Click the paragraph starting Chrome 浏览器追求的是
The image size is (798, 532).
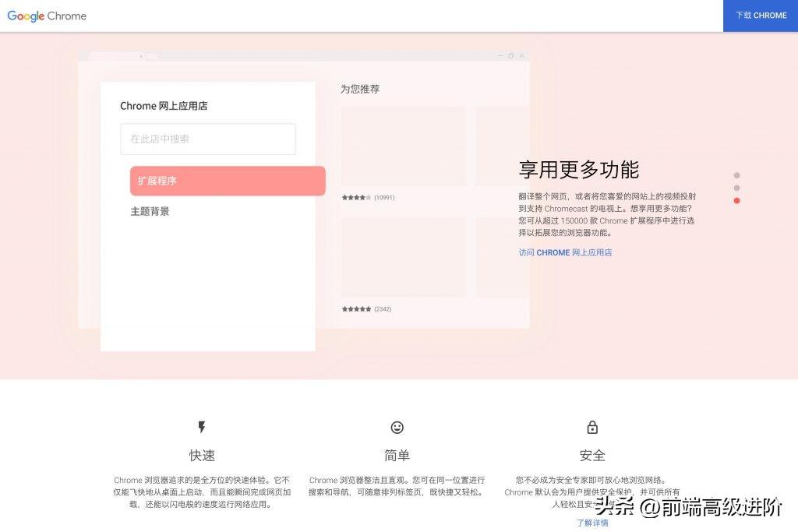pos(202,491)
